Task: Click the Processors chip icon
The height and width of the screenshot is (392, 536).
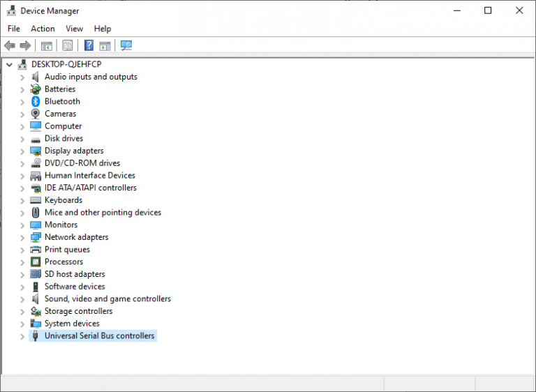Action: (36, 262)
